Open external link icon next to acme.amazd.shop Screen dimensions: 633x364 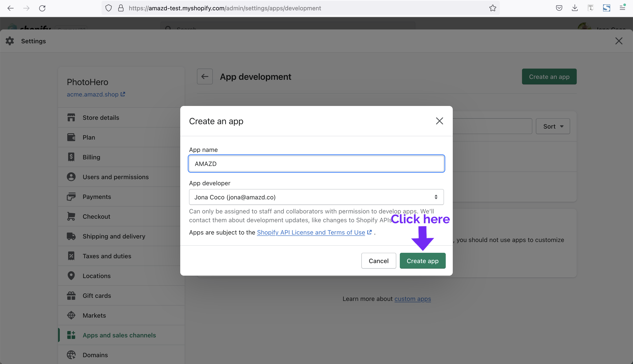click(x=123, y=94)
